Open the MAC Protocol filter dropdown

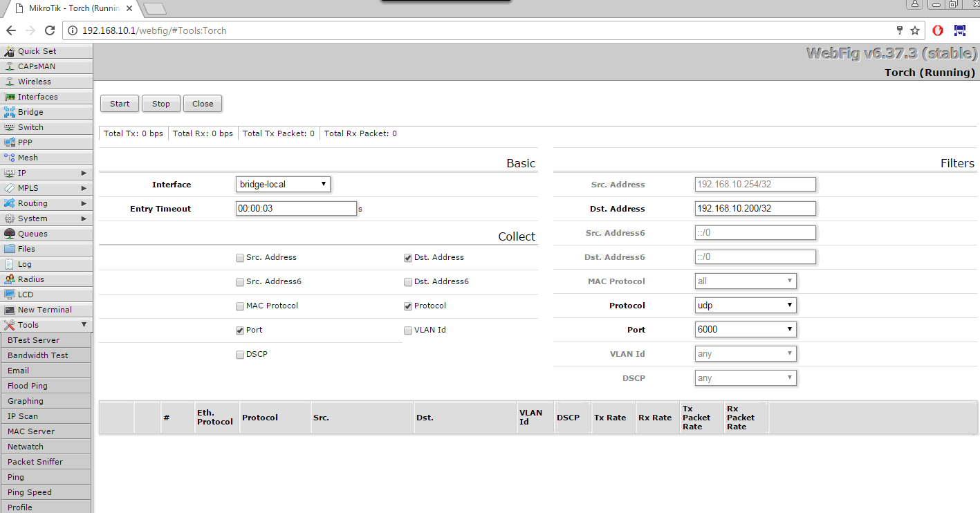tap(746, 281)
